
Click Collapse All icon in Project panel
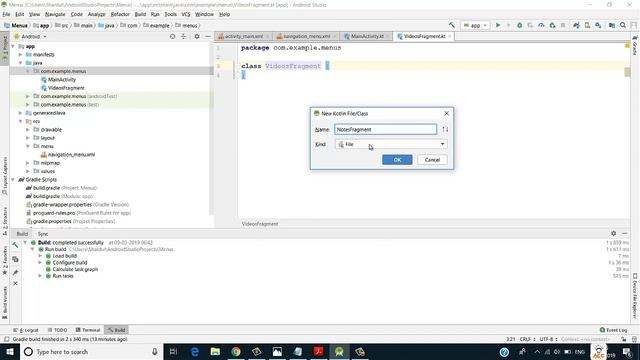pos(183,36)
